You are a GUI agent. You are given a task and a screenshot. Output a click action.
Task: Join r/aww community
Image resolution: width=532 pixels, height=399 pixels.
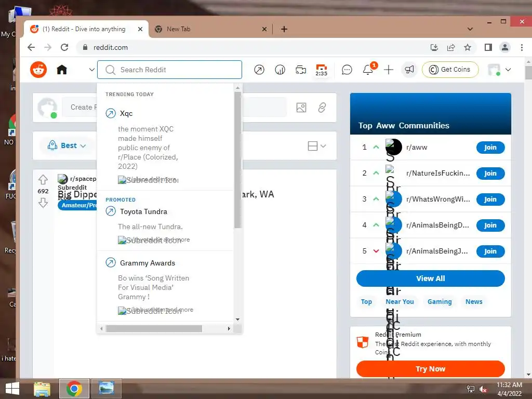490,147
